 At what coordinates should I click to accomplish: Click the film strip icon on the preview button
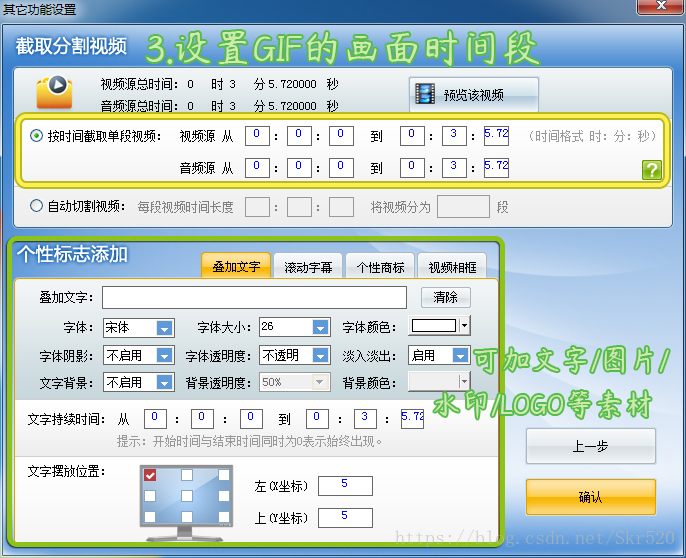(x=425, y=94)
